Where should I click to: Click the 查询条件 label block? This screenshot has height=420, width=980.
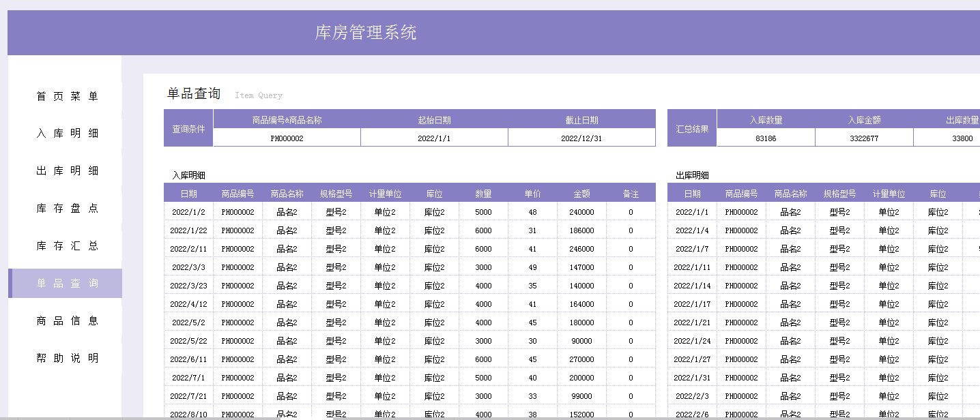point(188,128)
